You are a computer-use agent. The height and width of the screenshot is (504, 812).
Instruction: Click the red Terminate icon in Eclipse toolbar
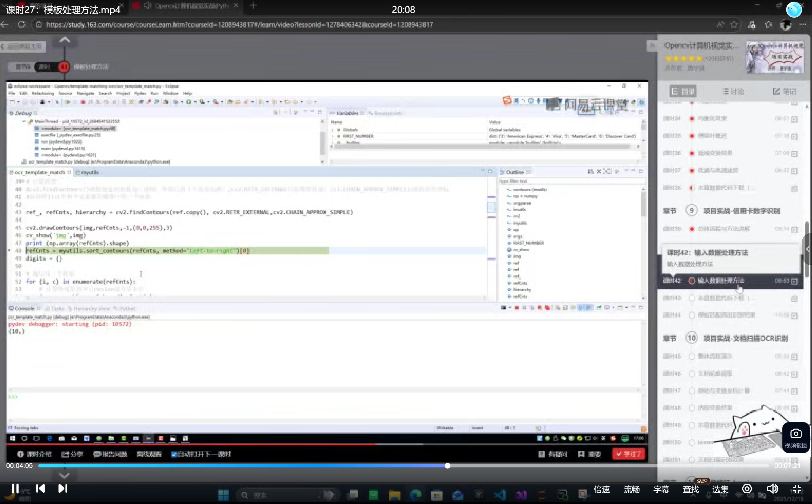tap(83, 102)
